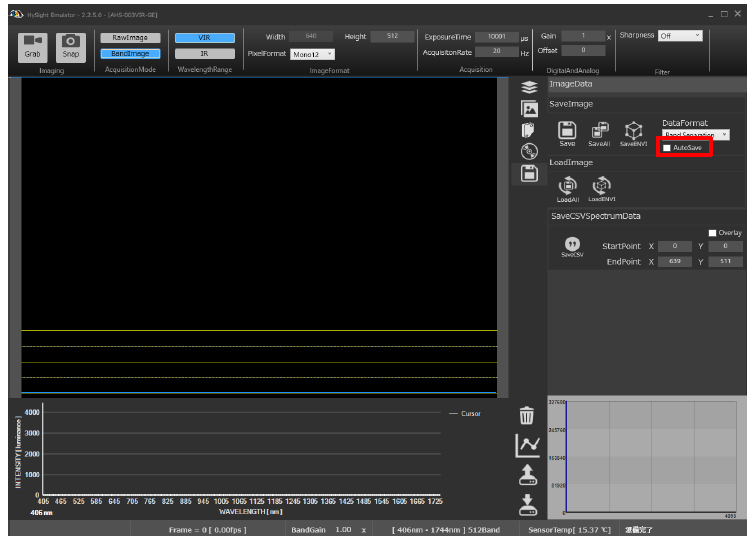Viewport: 753px width, 546px height.
Task: Click the SaveENVI cube icon
Action: [x=633, y=134]
